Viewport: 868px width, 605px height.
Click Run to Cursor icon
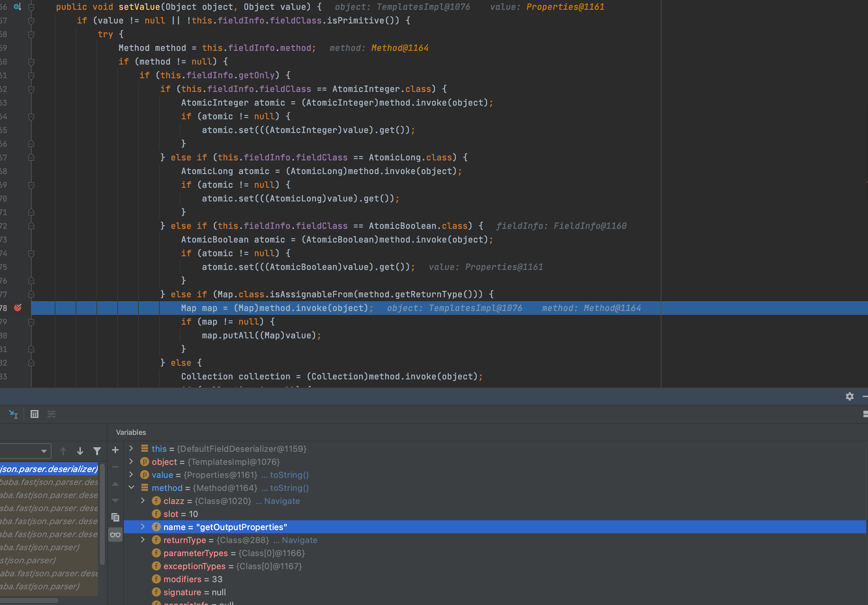13,414
